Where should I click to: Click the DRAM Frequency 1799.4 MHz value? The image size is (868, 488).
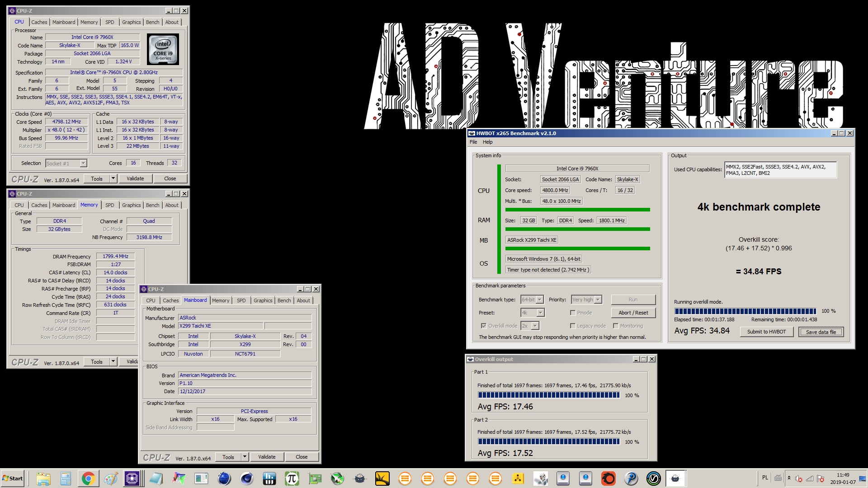[115, 257]
